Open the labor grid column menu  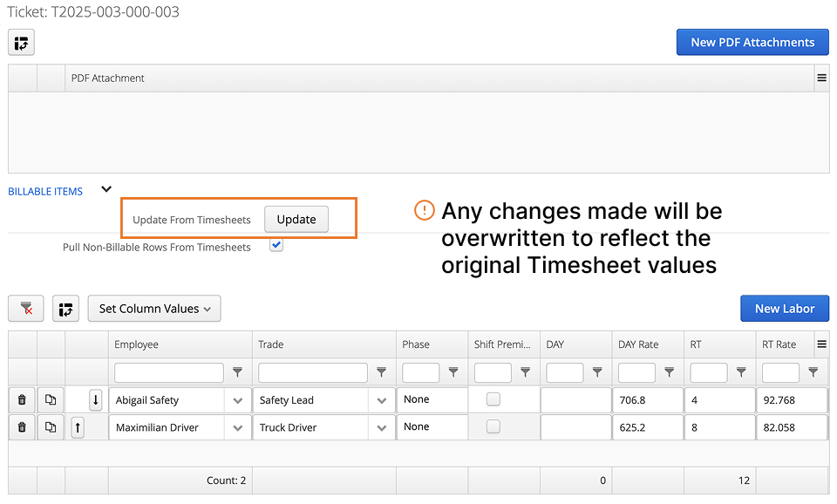[821, 344]
